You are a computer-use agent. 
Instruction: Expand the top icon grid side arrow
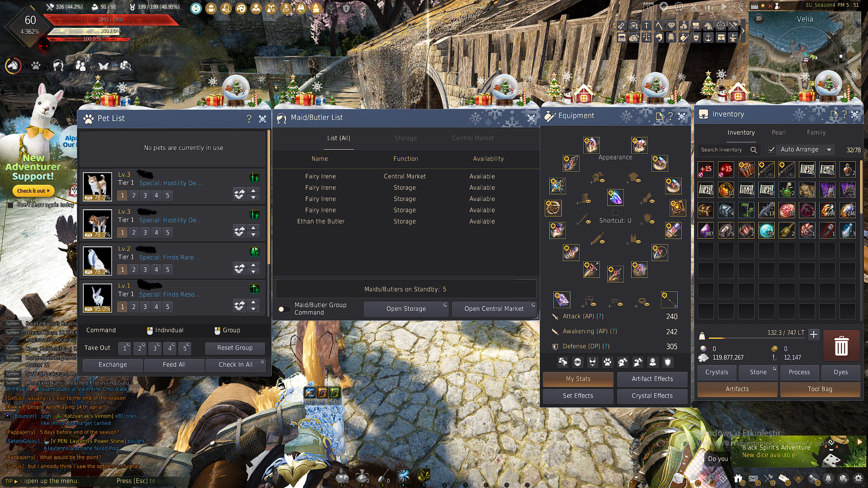pos(743,31)
